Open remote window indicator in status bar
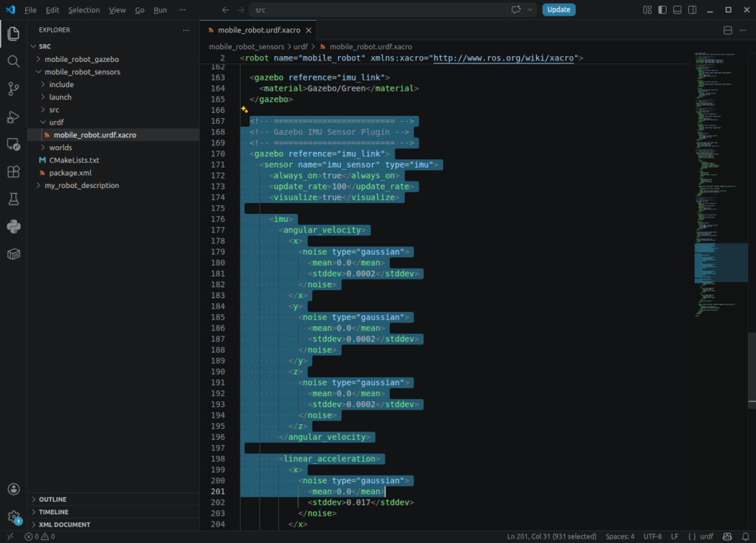This screenshot has height=543, width=756. (10, 536)
